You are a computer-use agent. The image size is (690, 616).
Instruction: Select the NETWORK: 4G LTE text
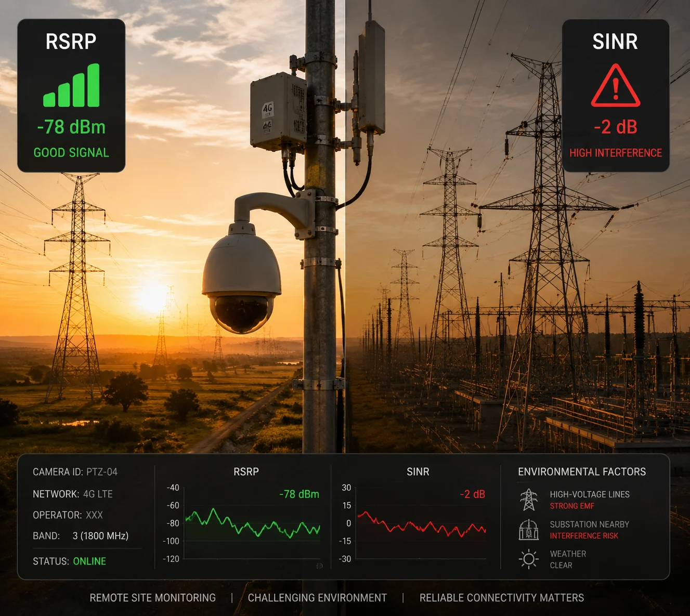(x=73, y=494)
